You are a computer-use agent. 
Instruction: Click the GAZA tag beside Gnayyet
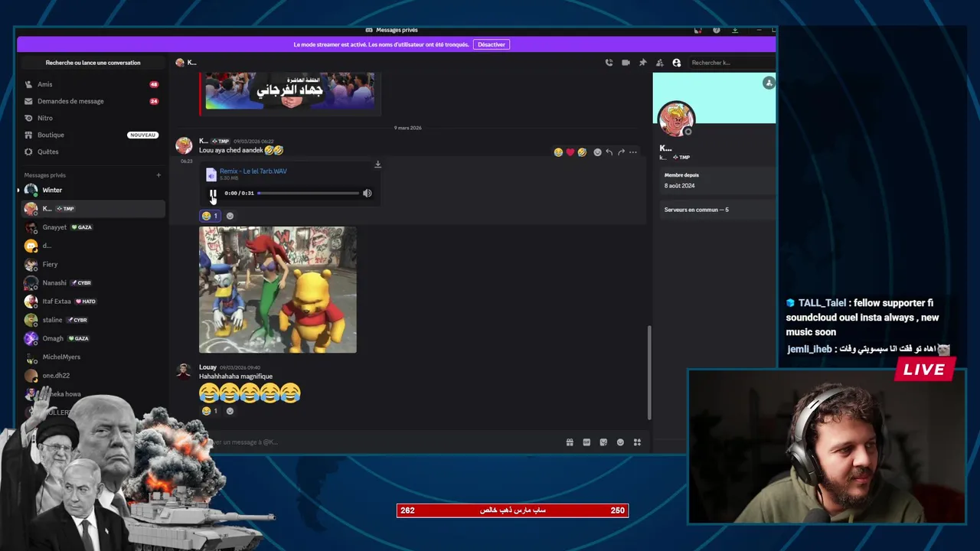click(82, 227)
